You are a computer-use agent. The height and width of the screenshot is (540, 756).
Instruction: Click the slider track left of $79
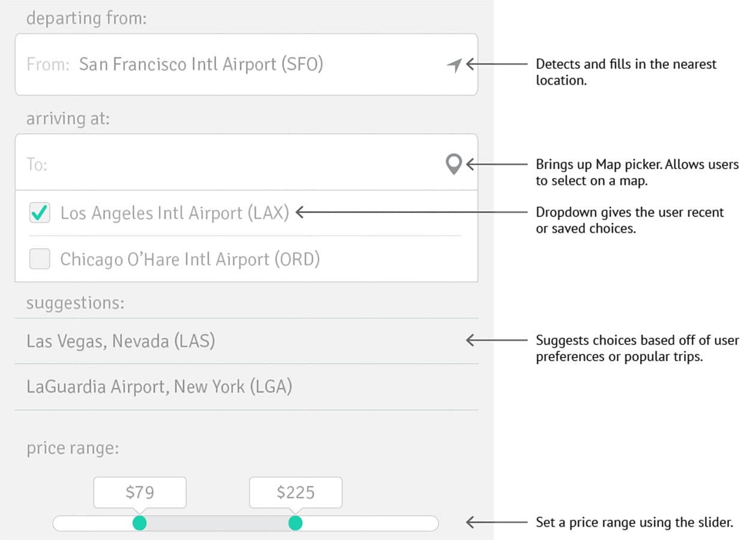90,523
